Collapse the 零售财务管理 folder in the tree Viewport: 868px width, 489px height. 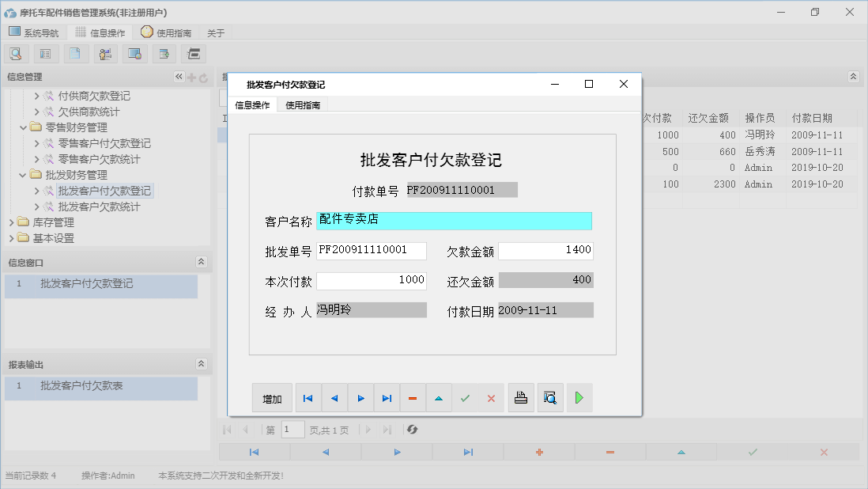[x=23, y=127]
